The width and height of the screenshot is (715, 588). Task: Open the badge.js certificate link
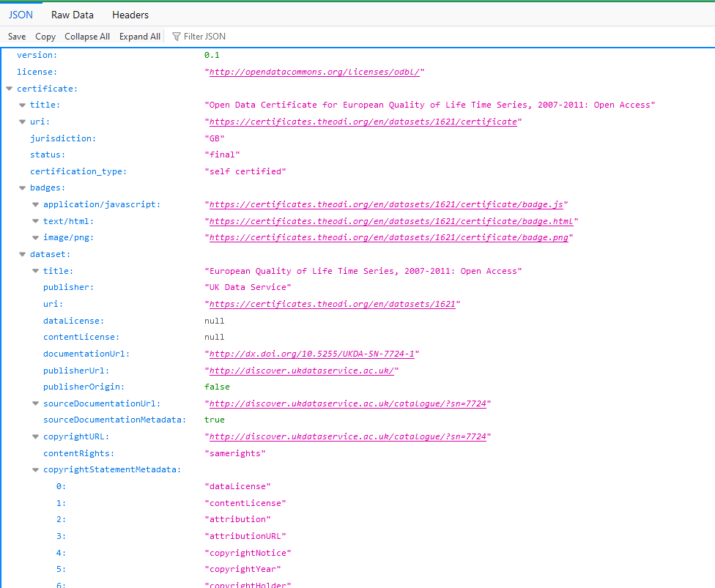pyautogui.click(x=386, y=204)
